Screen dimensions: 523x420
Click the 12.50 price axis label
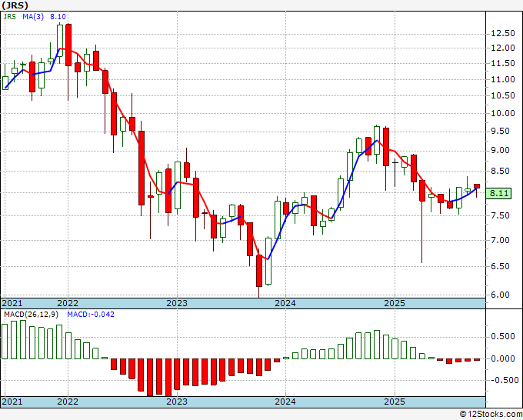(503, 33)
